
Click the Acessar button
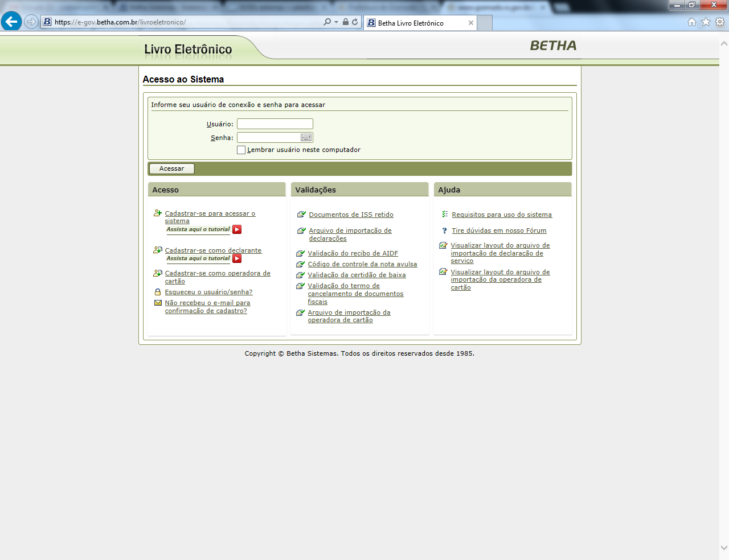171,168
